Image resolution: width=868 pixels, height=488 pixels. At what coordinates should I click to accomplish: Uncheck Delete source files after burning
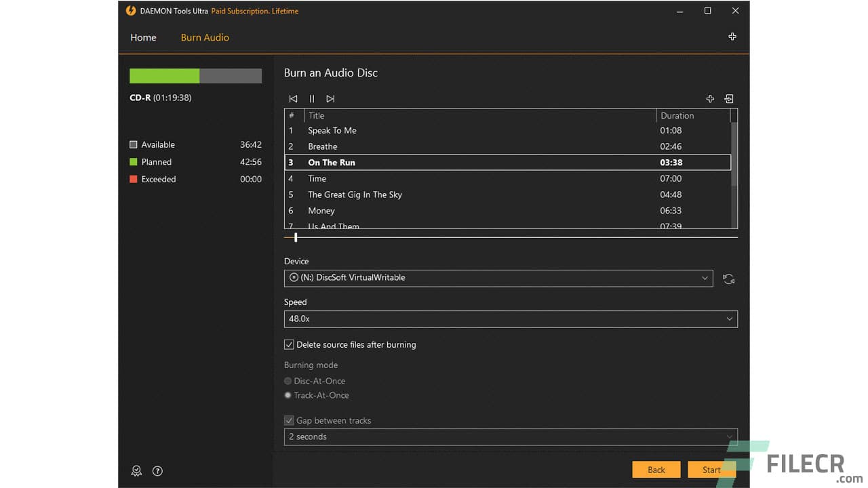pyautogui.click(x=289, y=344)
